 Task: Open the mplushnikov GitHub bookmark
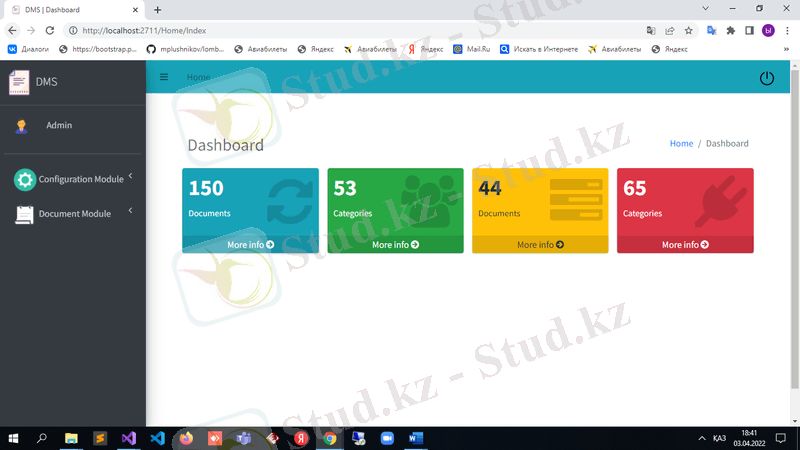coord(185,49)
